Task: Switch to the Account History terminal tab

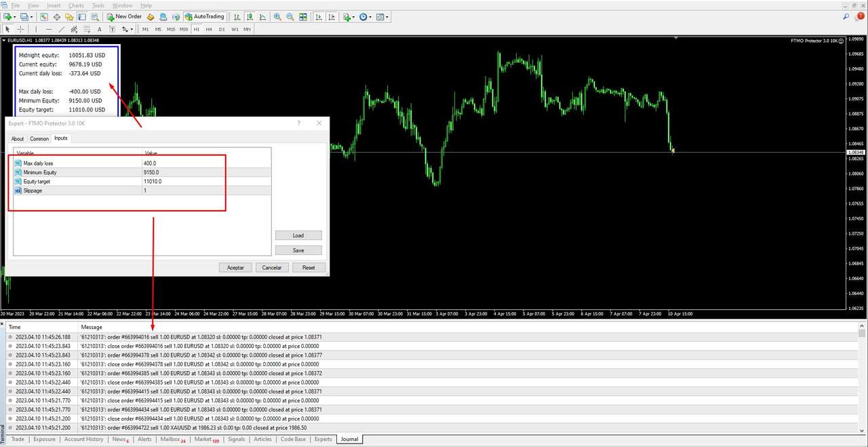Action: click(x=84, y=440)
